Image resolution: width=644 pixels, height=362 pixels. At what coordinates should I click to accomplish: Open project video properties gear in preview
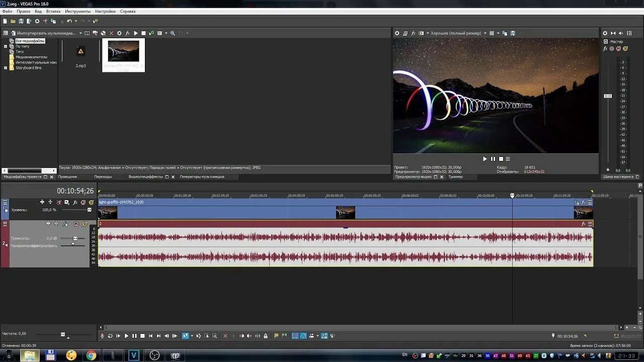(x=397, y=33)
